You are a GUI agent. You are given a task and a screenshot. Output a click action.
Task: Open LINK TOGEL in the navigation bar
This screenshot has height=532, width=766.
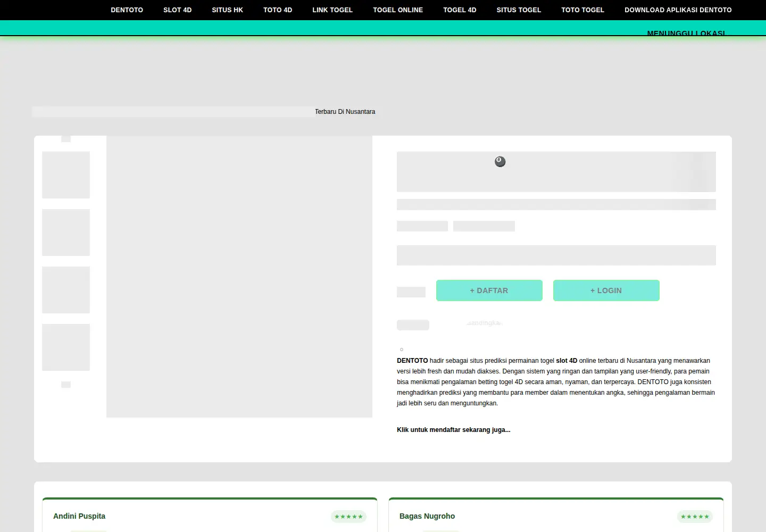coord(332,10)
